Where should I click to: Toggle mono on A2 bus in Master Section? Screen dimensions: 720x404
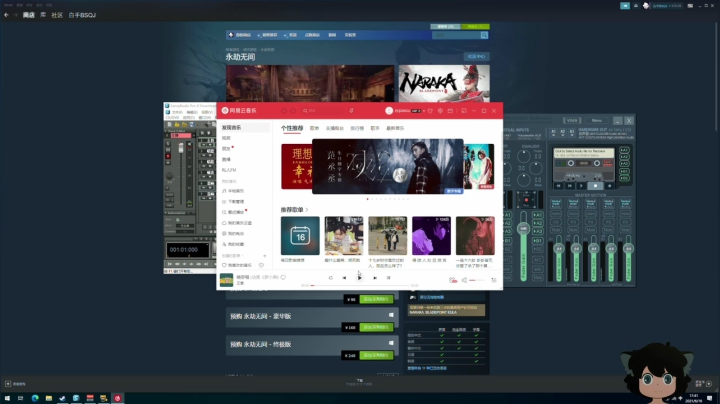(573, 213)
